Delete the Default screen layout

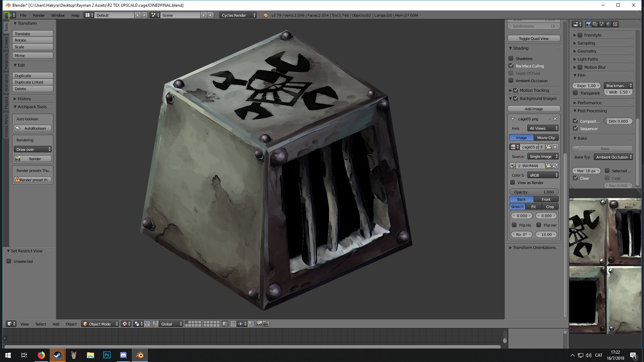(144, 15)
